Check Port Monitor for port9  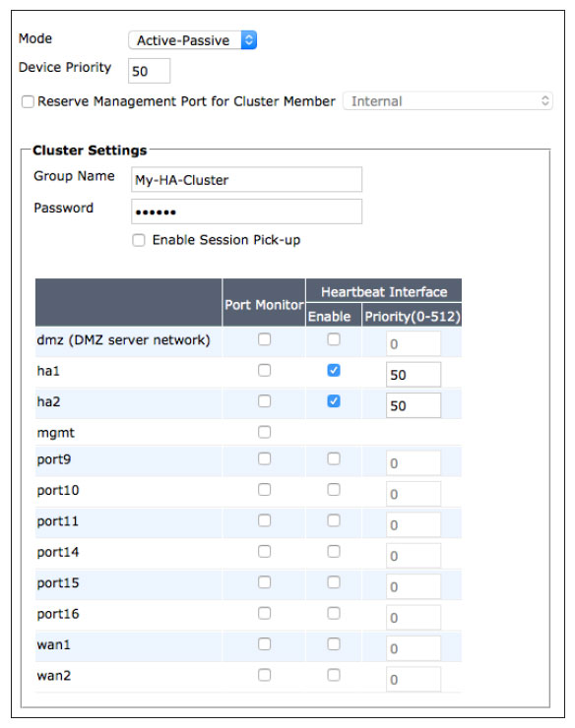click(x=265, y=458)
